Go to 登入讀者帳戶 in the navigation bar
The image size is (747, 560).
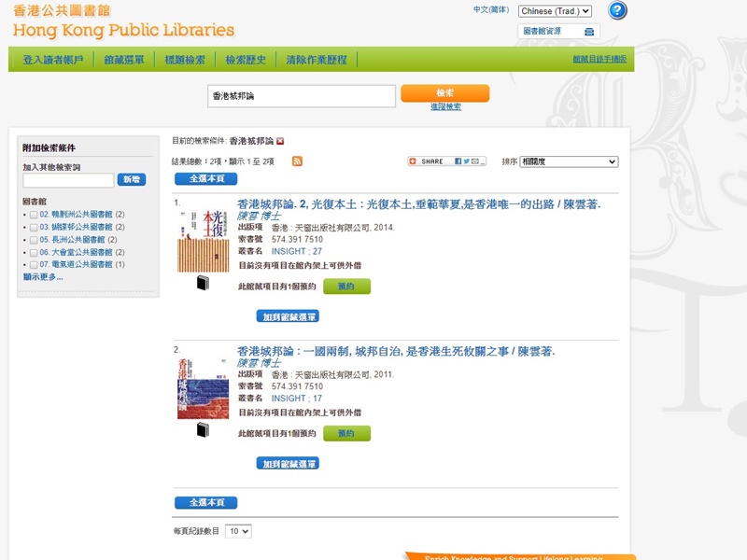click(51, 60)
